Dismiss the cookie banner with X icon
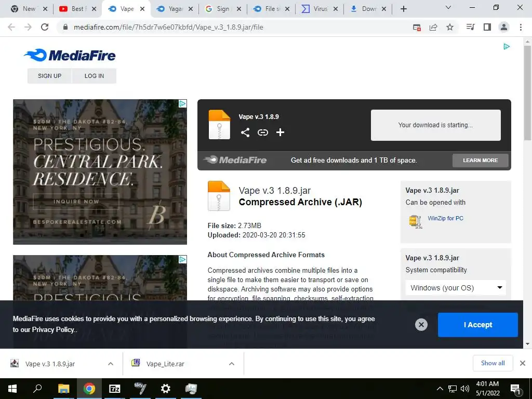Screen dimensions: 532x399 421,325
